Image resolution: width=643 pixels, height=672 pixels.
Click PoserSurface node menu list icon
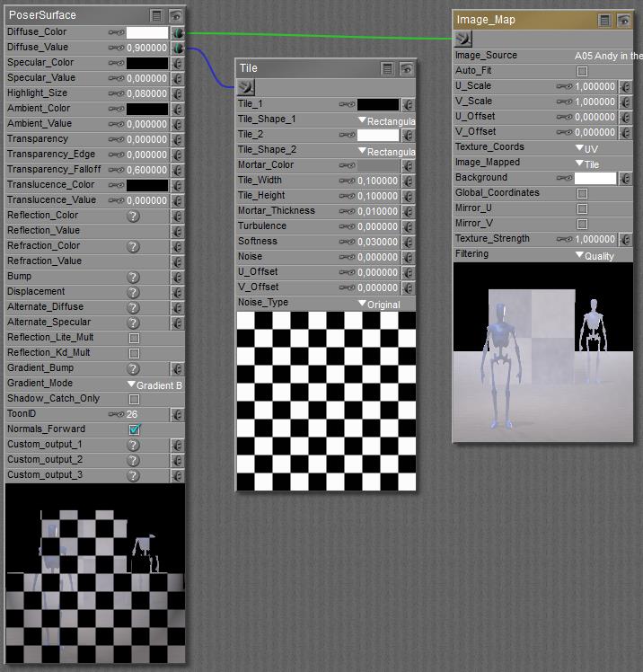(157, 16)
